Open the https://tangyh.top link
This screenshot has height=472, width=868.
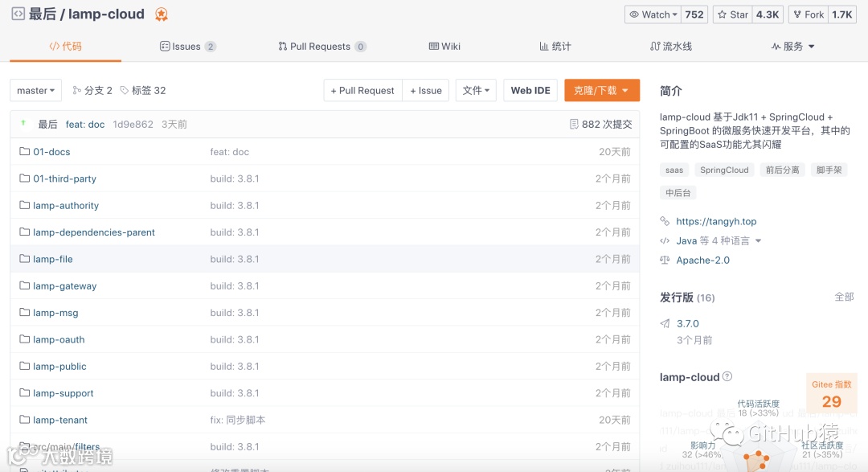pyautogui.click(x=716, y=221)
